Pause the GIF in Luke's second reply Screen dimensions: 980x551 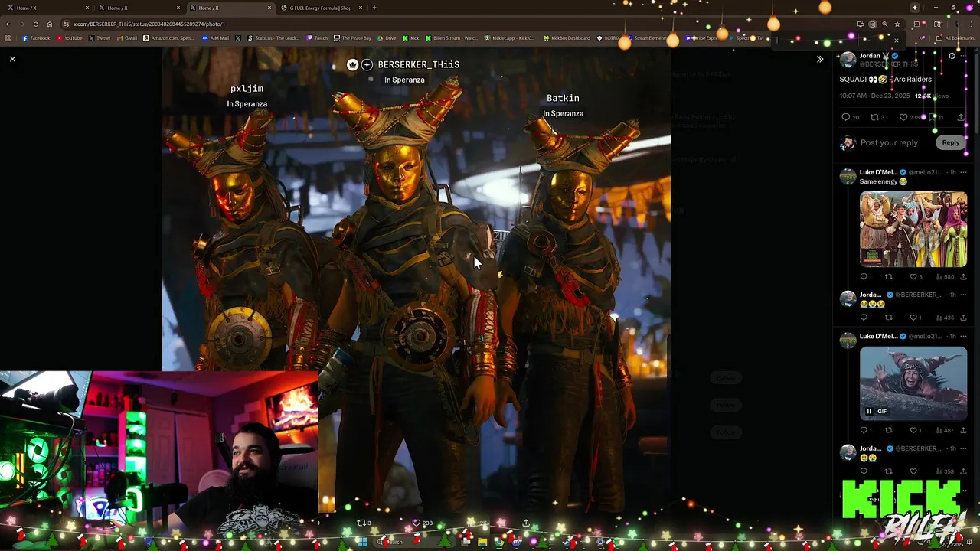[869, 412]
